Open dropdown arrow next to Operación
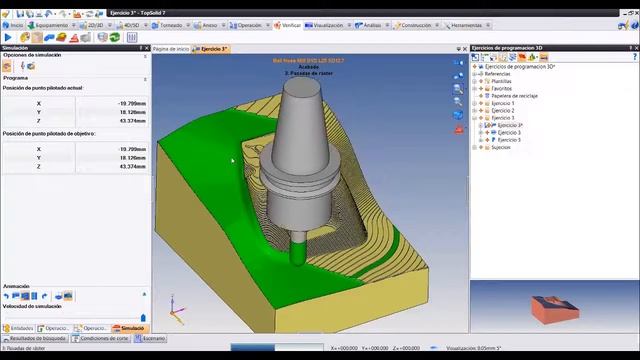Viewport: 640px width, 360px height. [x=267, y=25]
